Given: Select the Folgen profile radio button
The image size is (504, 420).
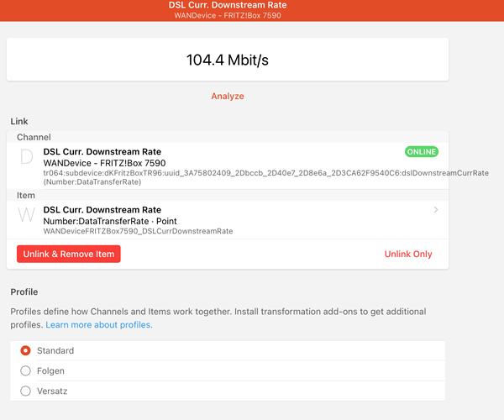Looking at the screenshot, I should click(25, 370).
